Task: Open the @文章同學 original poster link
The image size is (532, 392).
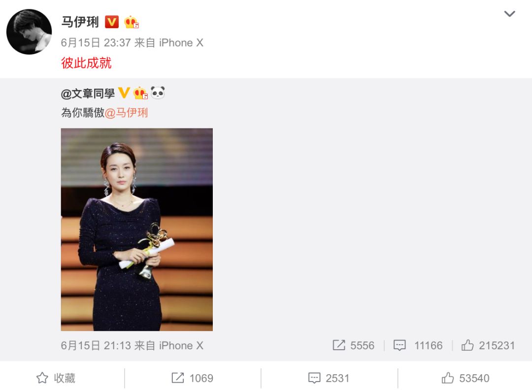Action: click(x=88, y=93)
